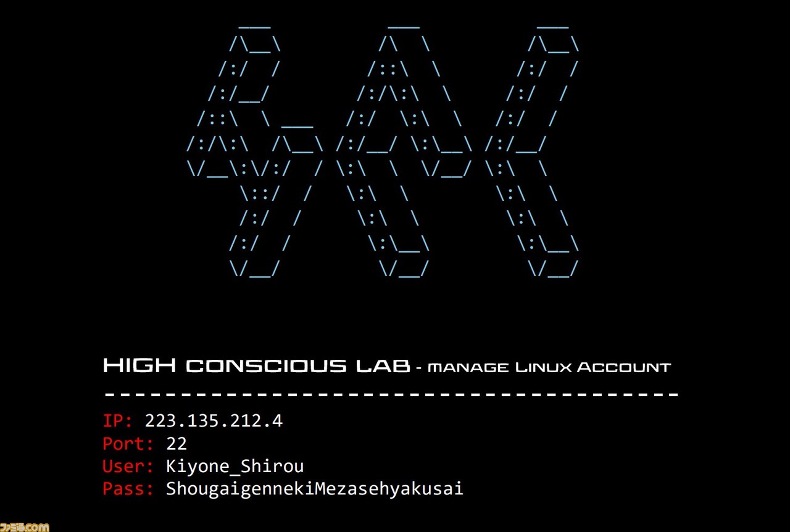
Task: Click the Famitsu.com watermark logo
Action: (25, 526)
